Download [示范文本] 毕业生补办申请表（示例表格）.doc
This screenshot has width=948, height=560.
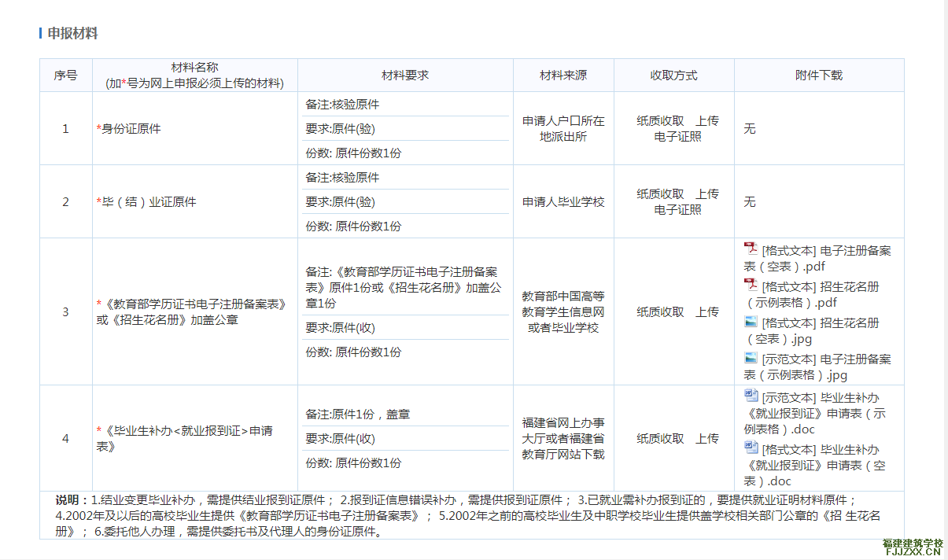click(820, 413)
